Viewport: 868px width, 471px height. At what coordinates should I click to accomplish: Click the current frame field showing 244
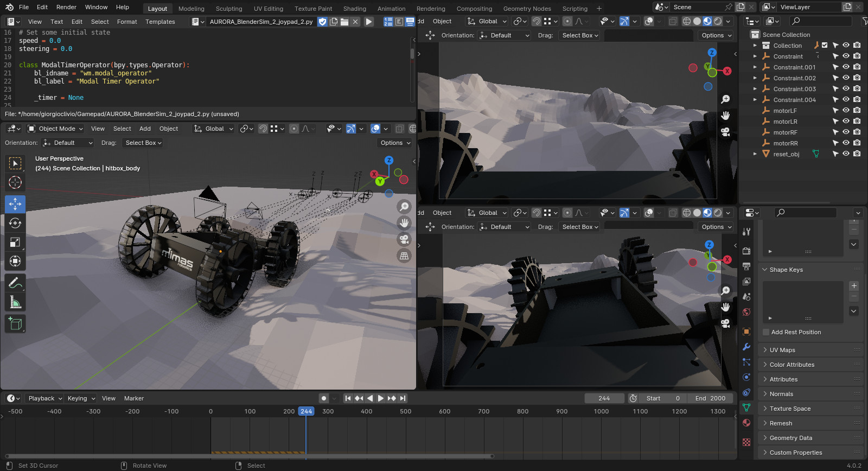coord(604,398)
